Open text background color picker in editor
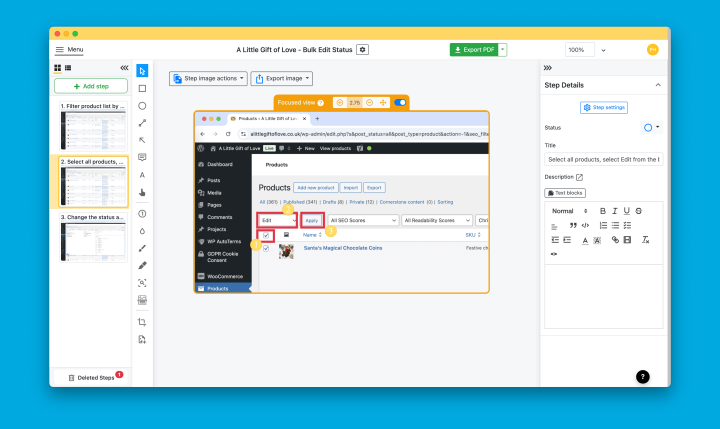720x429 pixels. [x=597, y=240]
